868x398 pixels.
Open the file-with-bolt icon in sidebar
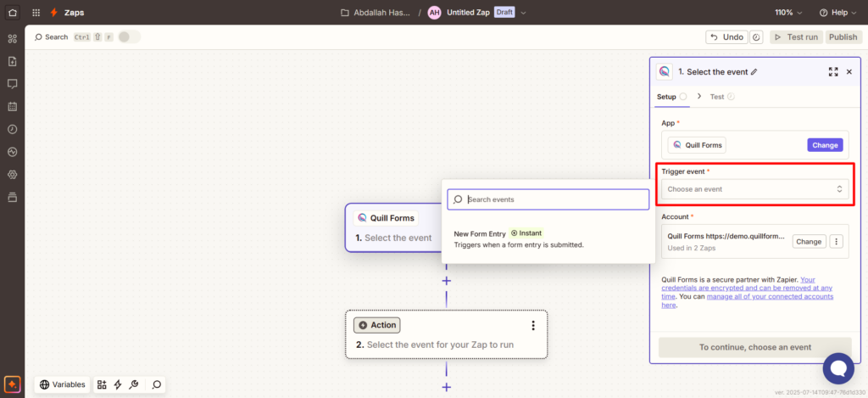click(12, 61)
